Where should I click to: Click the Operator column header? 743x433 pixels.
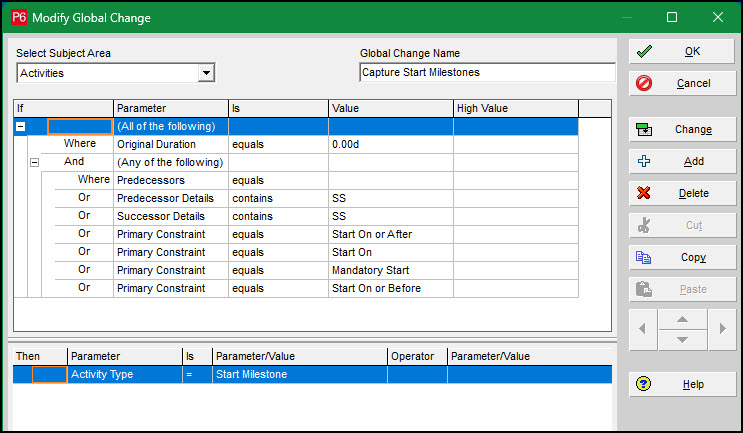[x=417, y=356]
